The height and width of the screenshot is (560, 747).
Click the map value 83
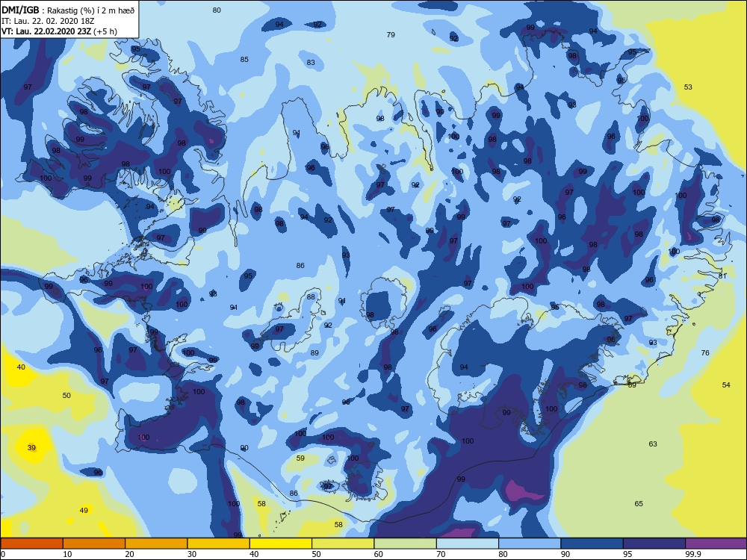311,63
